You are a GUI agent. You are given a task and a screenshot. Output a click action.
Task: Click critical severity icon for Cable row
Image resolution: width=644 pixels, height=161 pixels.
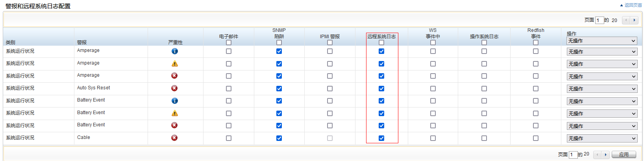(x=174, y=138)
